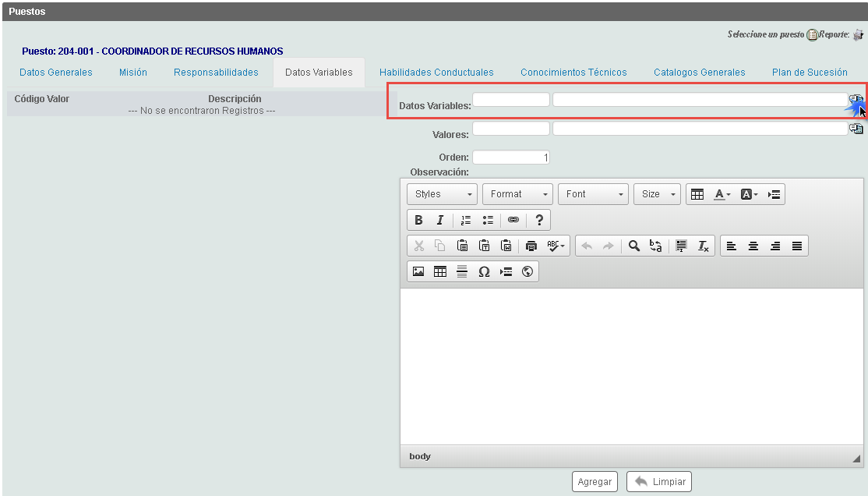Open the Size dropdown
Viewport: 868px width, 496px height.
tap(657, 194)
